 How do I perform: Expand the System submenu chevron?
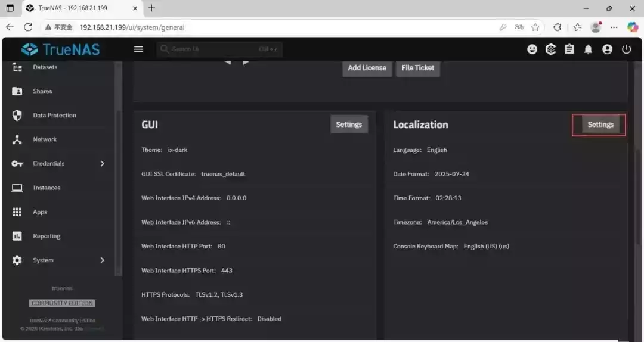pos(103,260)
